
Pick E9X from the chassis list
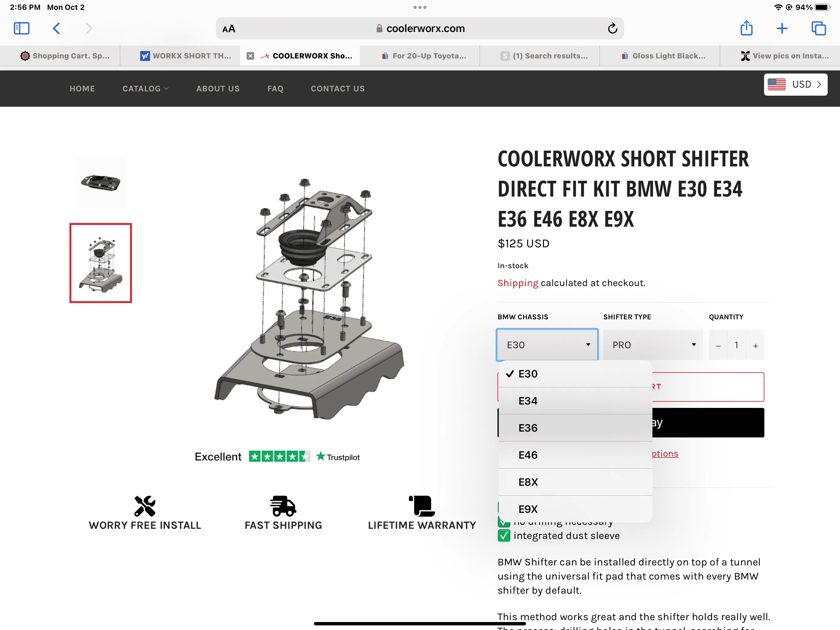(x=575, y=509)
